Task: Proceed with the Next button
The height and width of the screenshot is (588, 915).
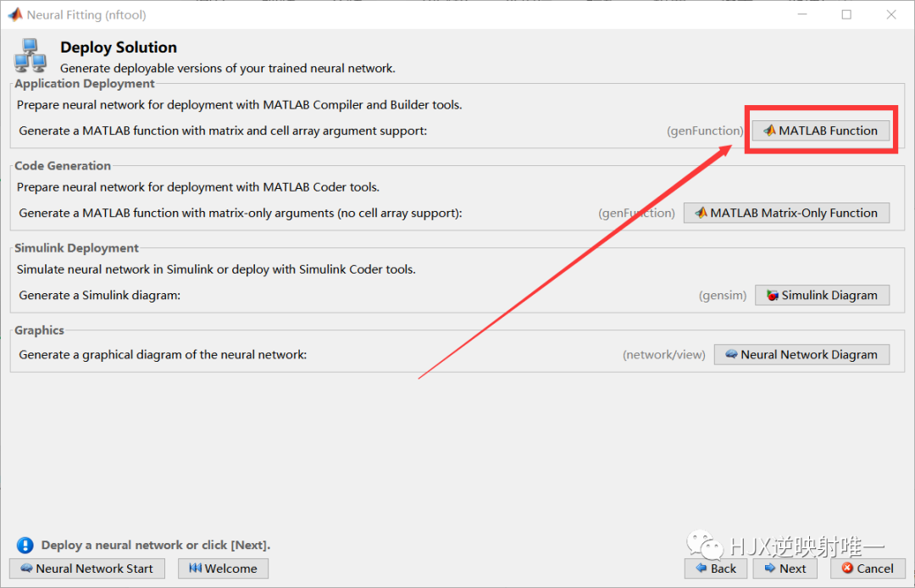Action: 785,569
